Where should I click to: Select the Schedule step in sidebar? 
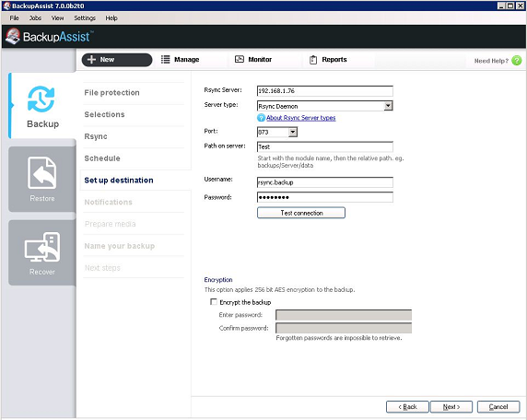click(x=102, y=158)
